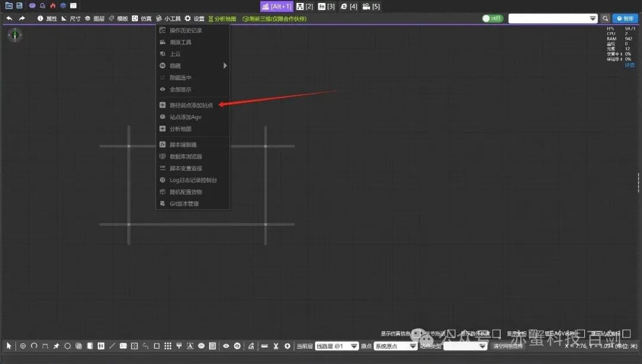Select the crosshair circle tool in bottom toolbar
642x364 pixels.
tap(23, 346)
